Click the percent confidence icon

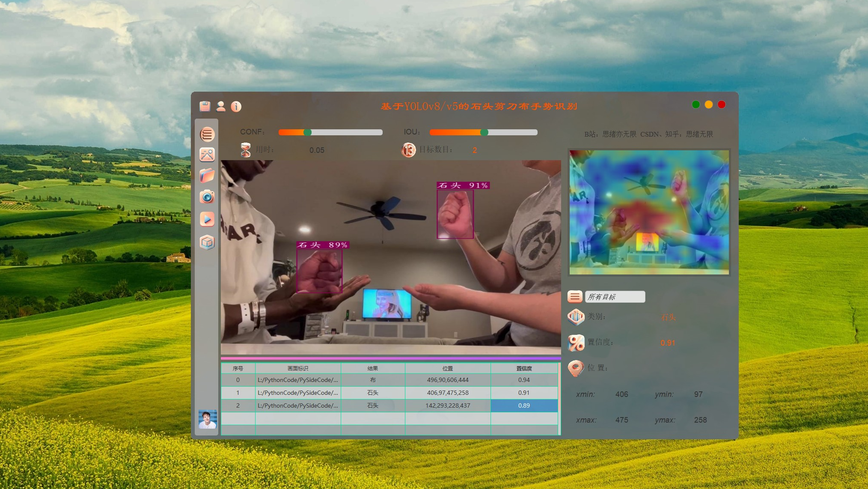click(x=576, y=343)
